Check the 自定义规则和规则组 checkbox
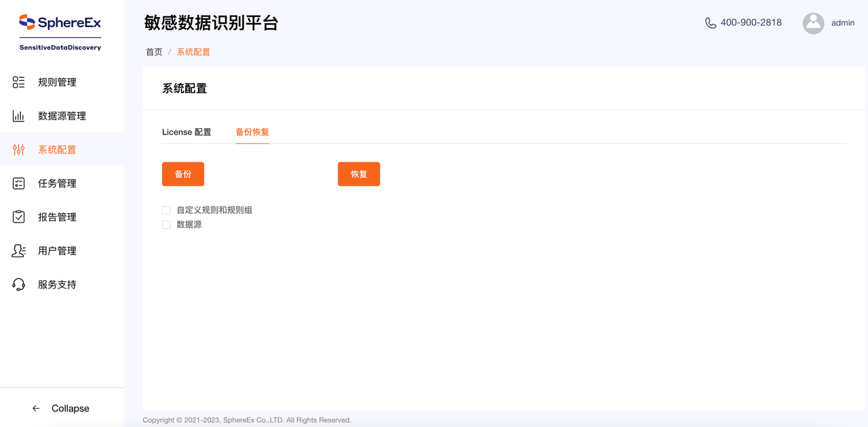The width and height of the screenshot is (868, 427). (x=166, y=210)
